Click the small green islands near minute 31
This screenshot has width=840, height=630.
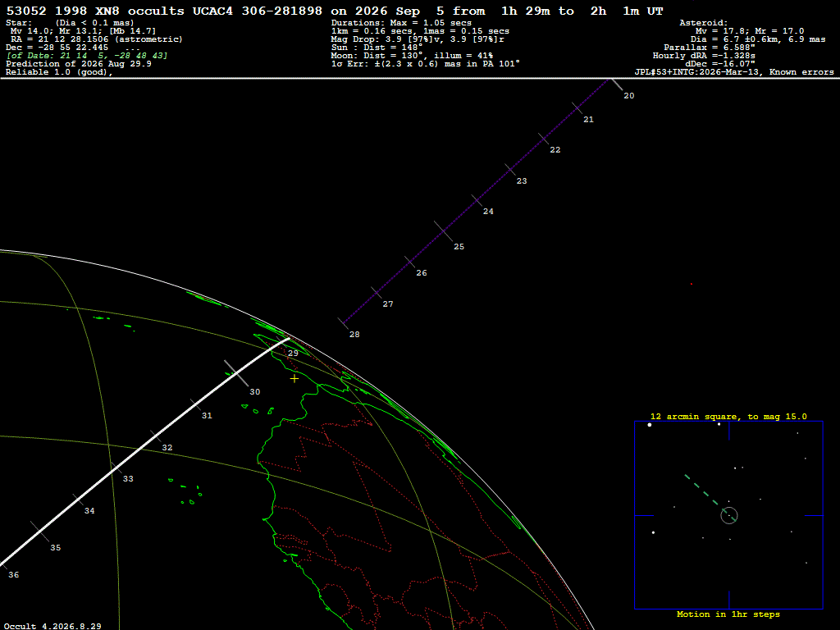click(258, 409)
